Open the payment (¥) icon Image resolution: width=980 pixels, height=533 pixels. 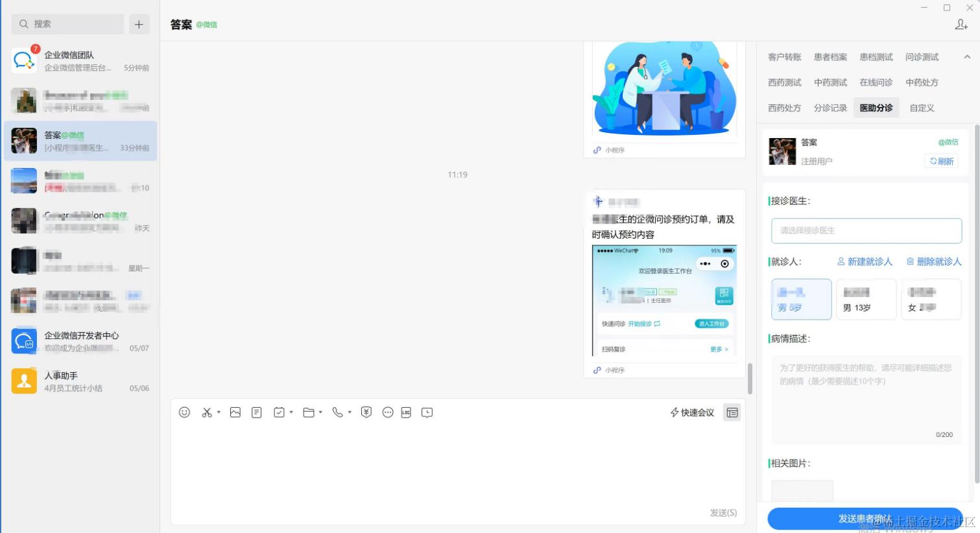366,412
